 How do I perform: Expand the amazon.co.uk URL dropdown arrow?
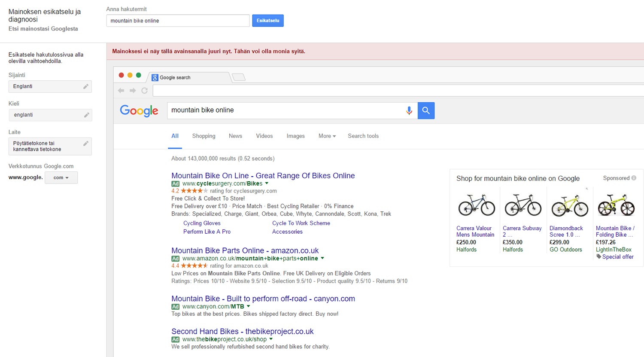click(x=322, y=258)
